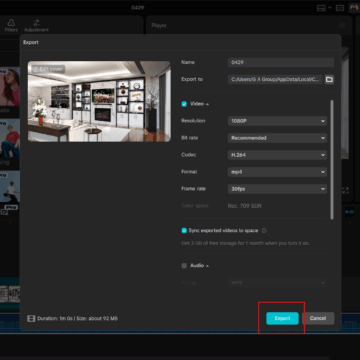Open the Resolution dropdown showing 1080P

277,121
